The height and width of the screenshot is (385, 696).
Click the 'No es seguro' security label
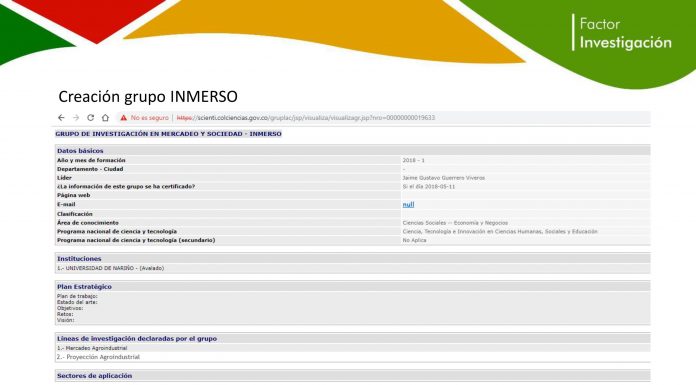[150, 118]
